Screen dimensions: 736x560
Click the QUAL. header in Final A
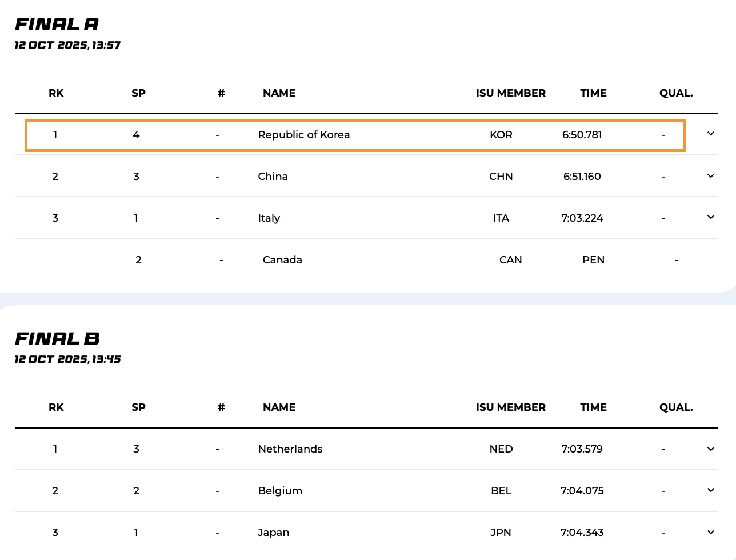pyautogui.click(x=675, y=93)
